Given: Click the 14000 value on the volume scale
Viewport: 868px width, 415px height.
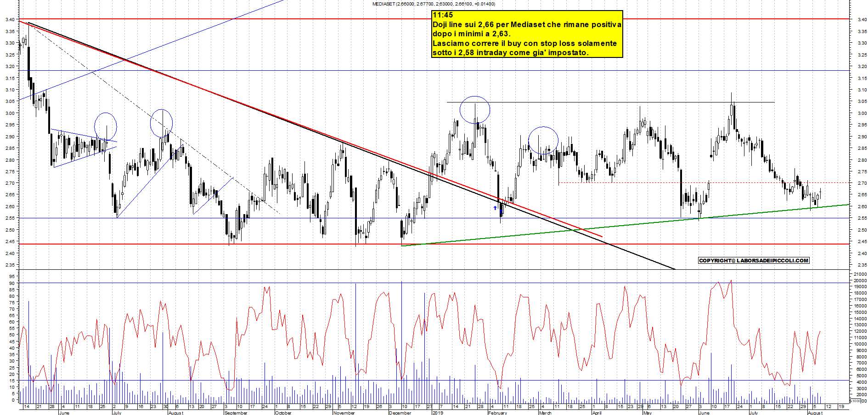Looking at the screenshot, I should click(860, 319).
